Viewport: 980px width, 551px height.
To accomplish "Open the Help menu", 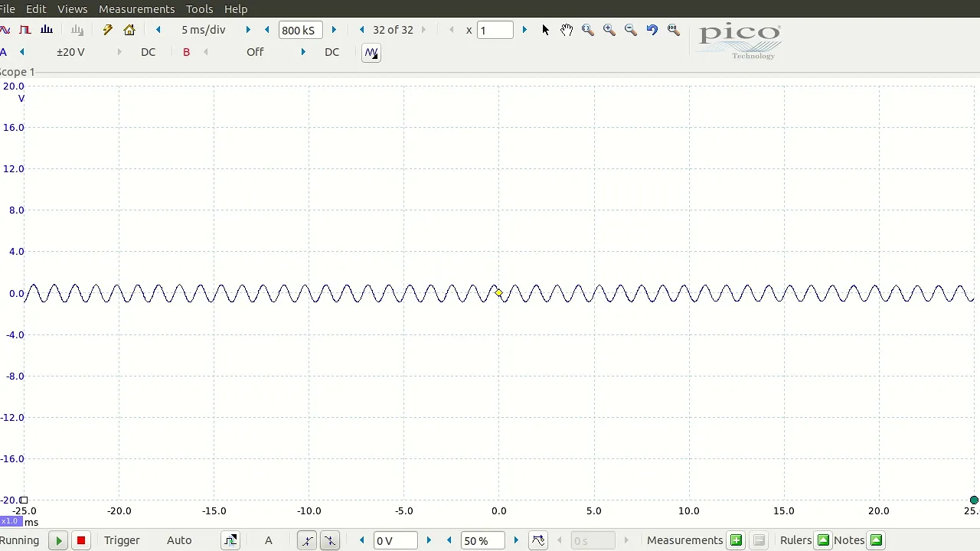I will pyautogui.click(x=236, y=8).
